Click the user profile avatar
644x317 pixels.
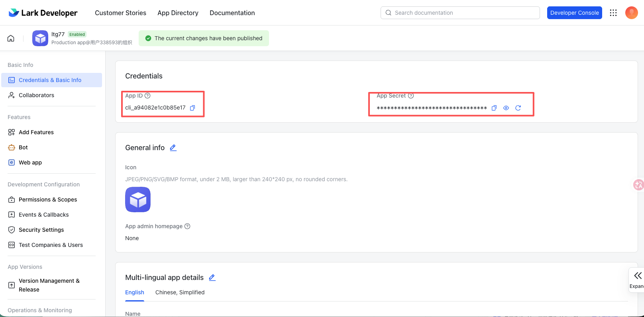[x=631, y=13]
